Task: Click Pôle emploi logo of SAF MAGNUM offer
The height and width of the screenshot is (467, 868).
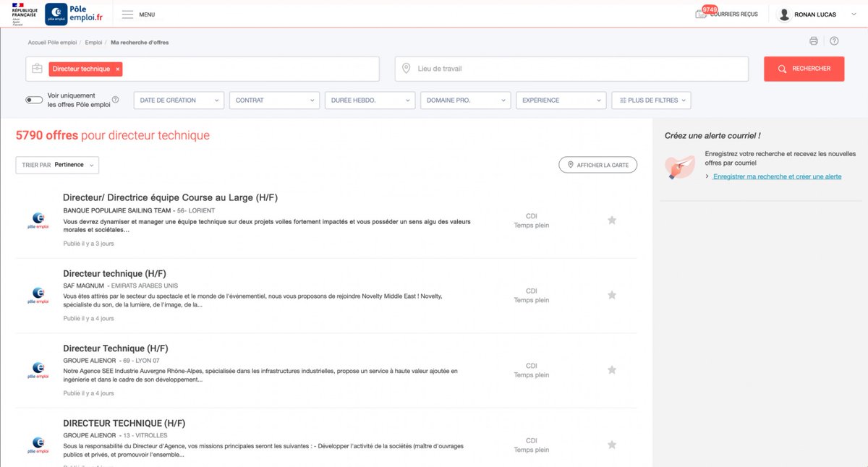Action: (38, 295)
